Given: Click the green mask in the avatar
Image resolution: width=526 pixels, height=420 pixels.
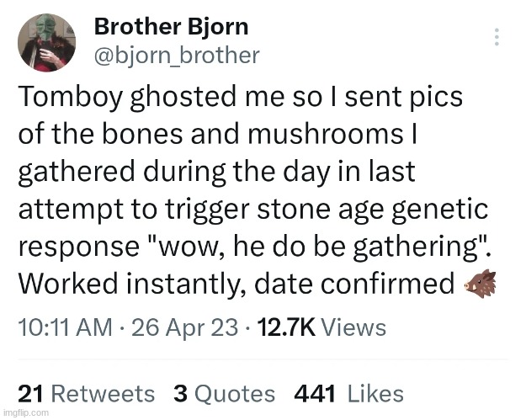Looking at the screenshot, I should pyautogui.click(x=46, y=28).
